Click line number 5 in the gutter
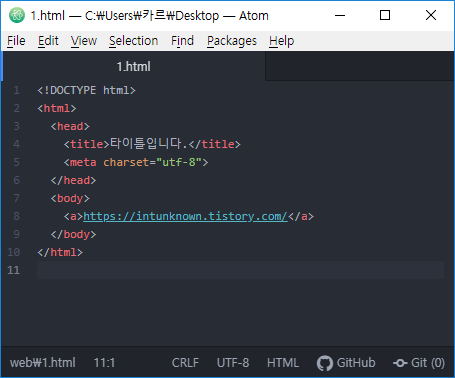Viewport: 455px width, 378px height. coord(16,162)
